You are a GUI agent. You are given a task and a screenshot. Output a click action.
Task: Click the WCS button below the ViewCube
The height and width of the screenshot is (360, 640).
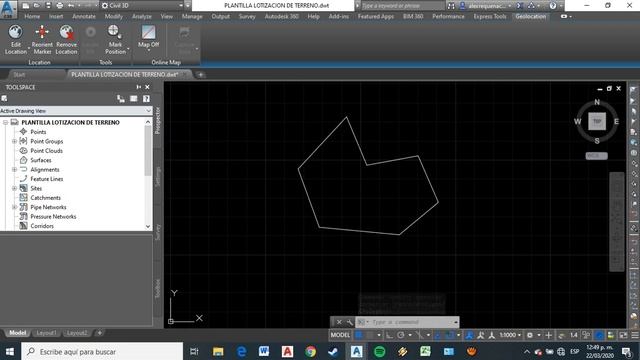[x=596, y=156]
